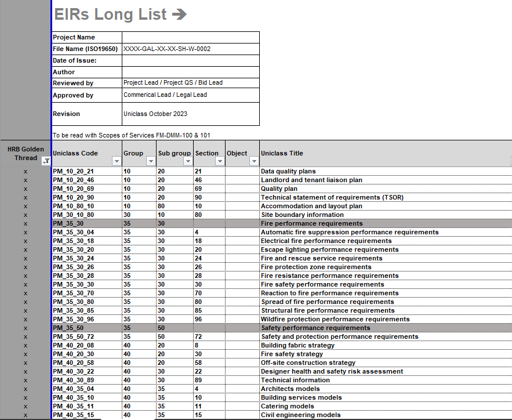Screen dimensions: 512x420
Task: Select 'Building fabric strategy' cell
Action: [x=386, y=345]
